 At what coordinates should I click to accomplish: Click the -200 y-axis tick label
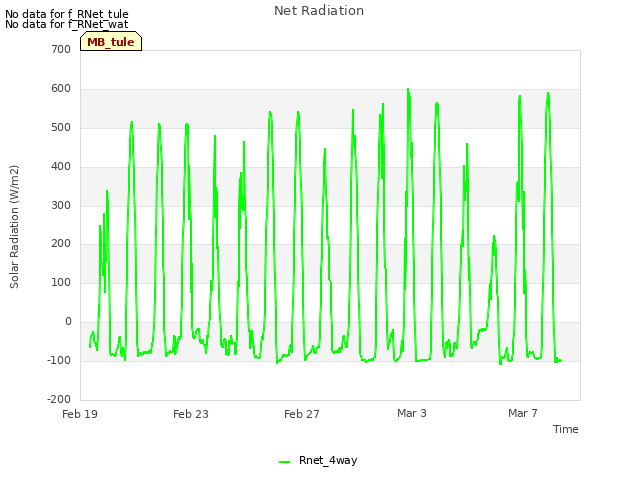(x=59, y=399)
